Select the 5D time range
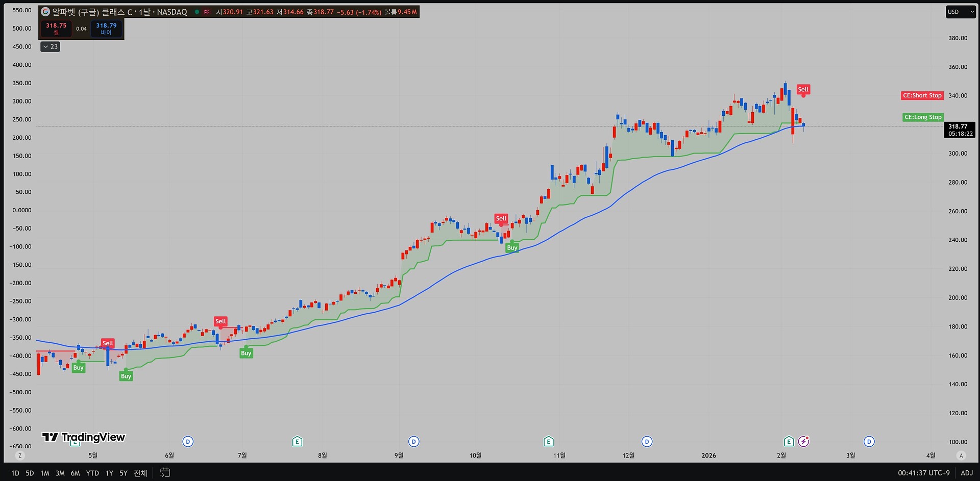980x481 pixels. [30, 473]
